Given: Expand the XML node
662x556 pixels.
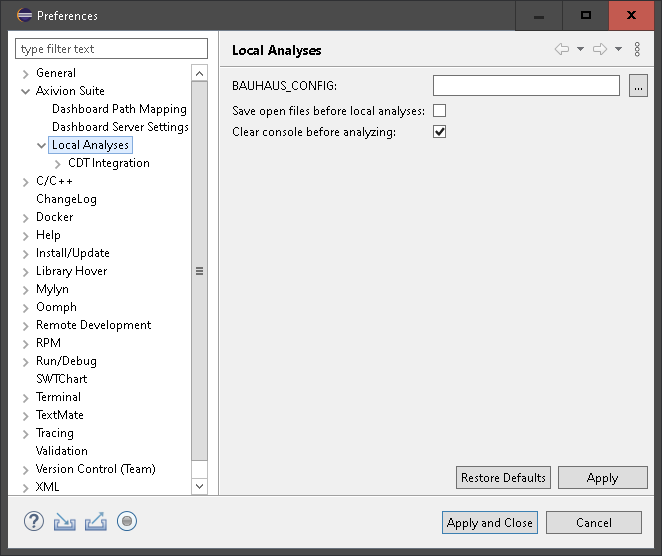Looking at the screenshot, I should pyautogui.click(x=26, y=488).
